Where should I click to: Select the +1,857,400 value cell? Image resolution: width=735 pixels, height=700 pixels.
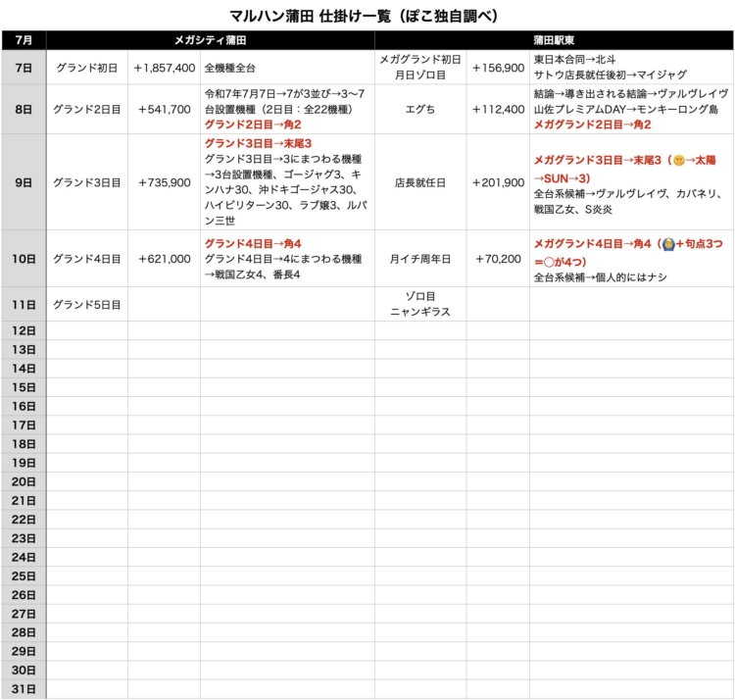click(164, 68)
